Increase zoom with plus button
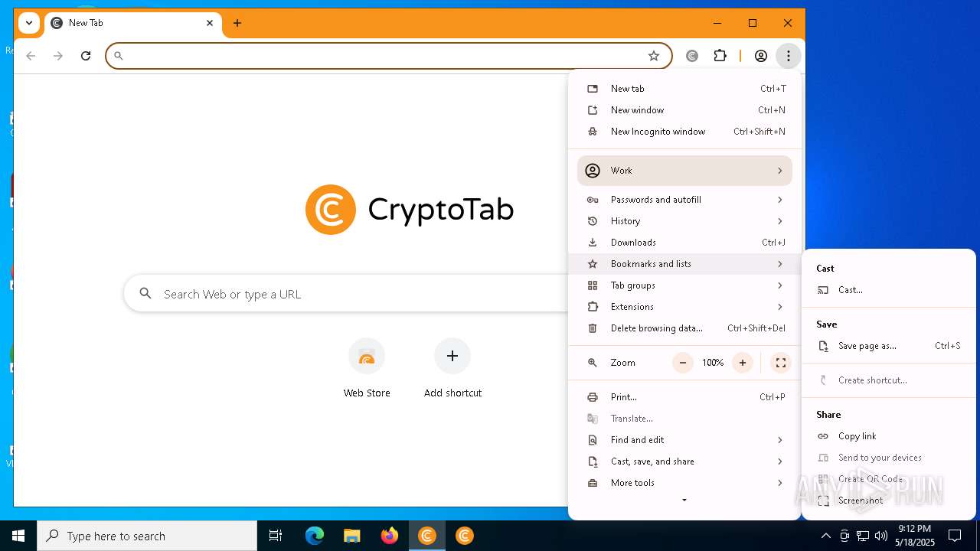This screenshot has width=980, height=551. coord(743,363)
